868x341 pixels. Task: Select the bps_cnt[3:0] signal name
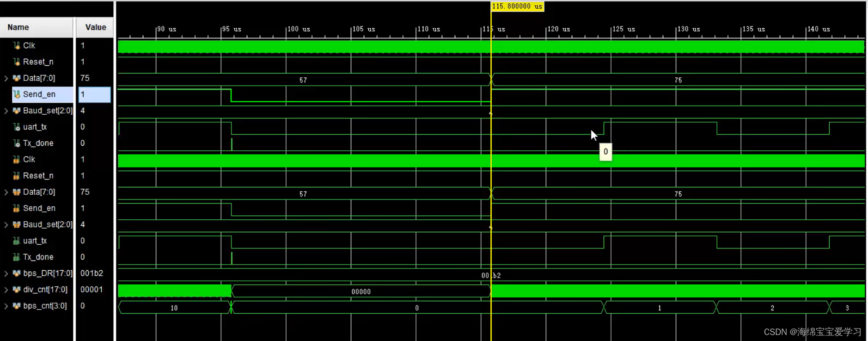pos(45,306)
